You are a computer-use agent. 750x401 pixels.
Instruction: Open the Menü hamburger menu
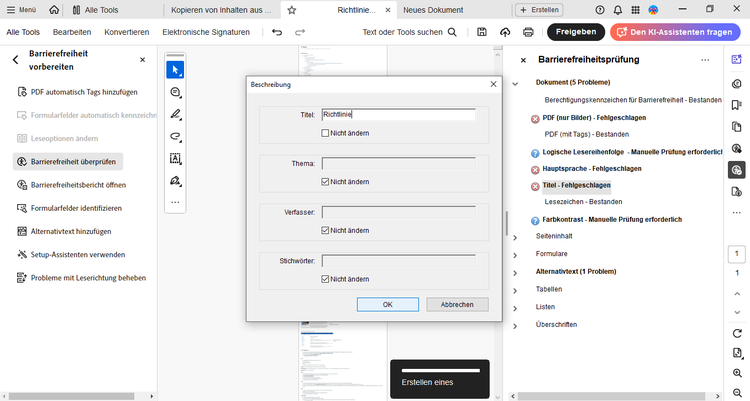pyautogui.click(x=22, y=10)
